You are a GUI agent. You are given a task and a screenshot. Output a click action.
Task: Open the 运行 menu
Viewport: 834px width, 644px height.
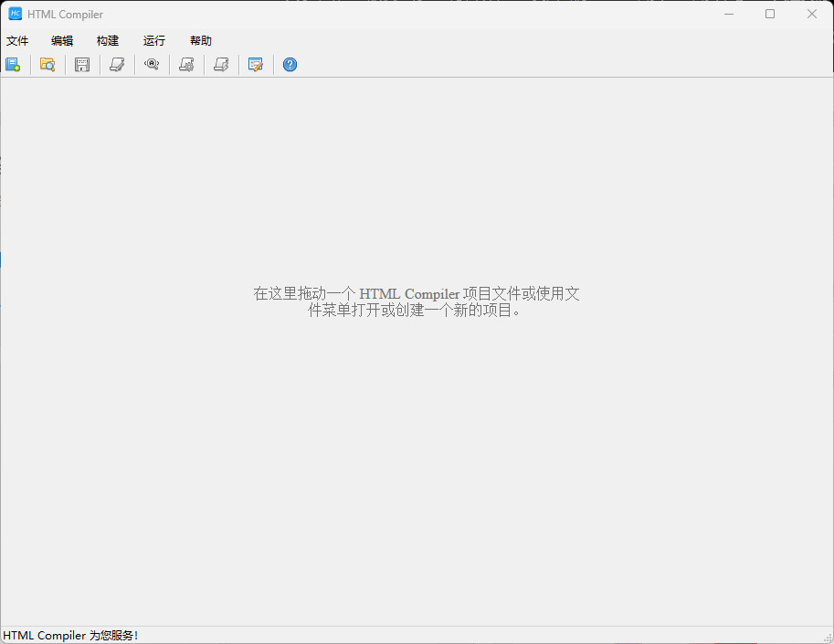tap(154, 41)
